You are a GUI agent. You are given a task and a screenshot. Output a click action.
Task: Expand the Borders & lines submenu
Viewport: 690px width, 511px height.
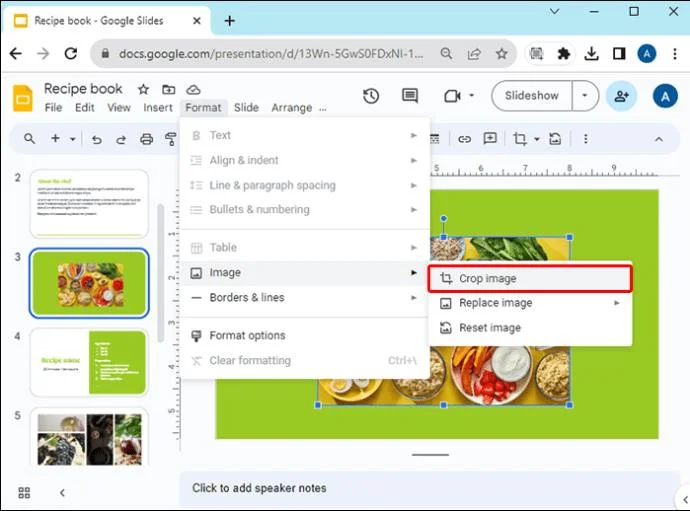click(413, 298)
